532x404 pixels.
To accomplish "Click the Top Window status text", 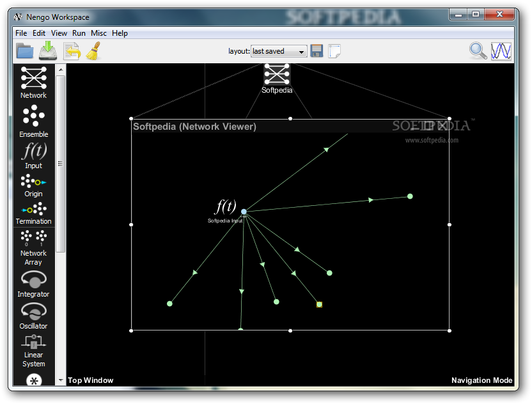I will [x=91, y=380].
